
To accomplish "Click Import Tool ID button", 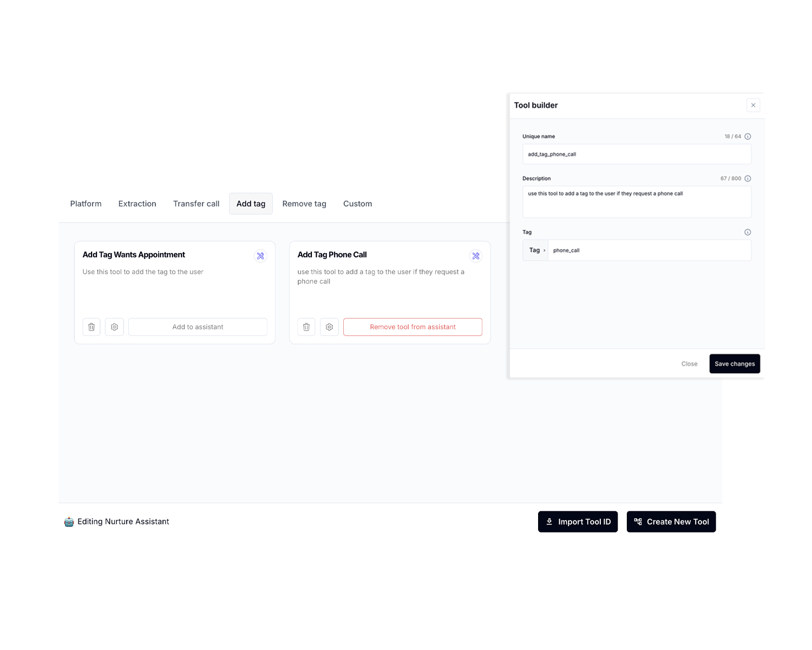I will [x=578, y=522].
